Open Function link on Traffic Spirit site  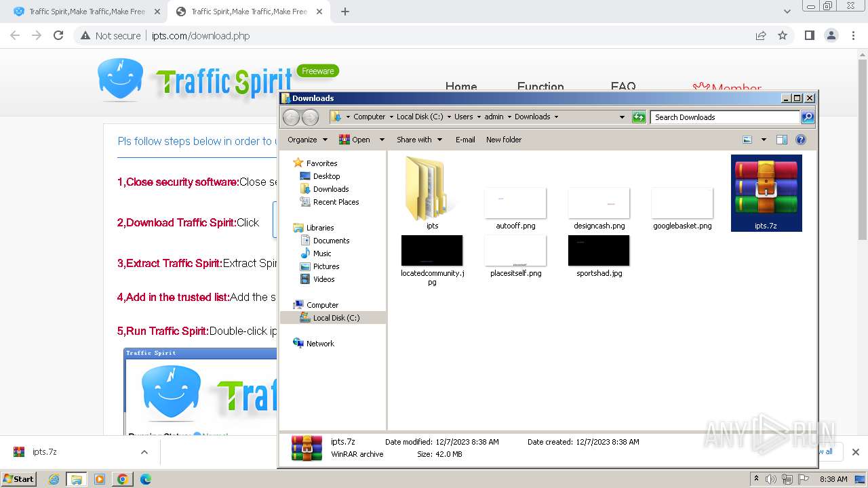540,87
